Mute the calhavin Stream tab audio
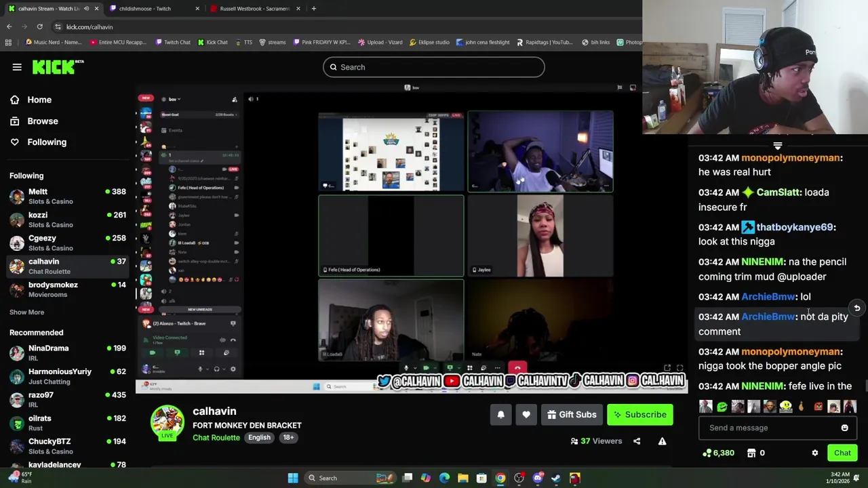Screen dimensions: 868x488 (86, 9)
